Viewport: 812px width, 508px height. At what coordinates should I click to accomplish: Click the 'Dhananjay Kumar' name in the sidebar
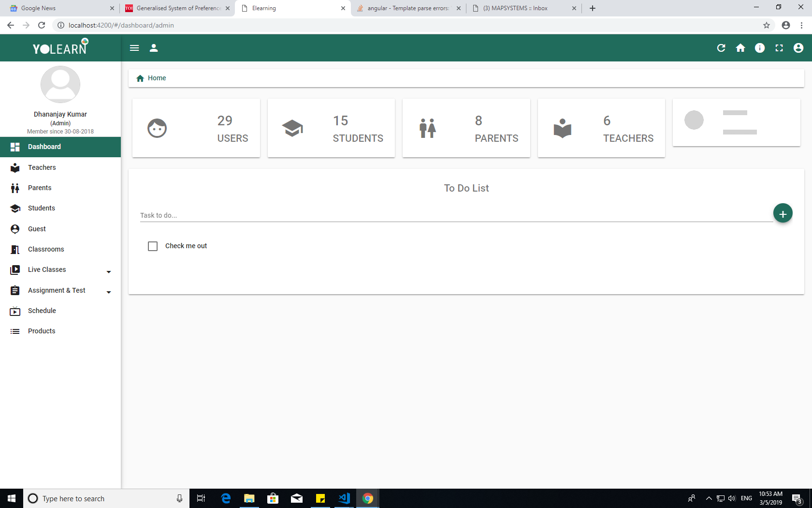pyautogui.click(x=60, y=114)
